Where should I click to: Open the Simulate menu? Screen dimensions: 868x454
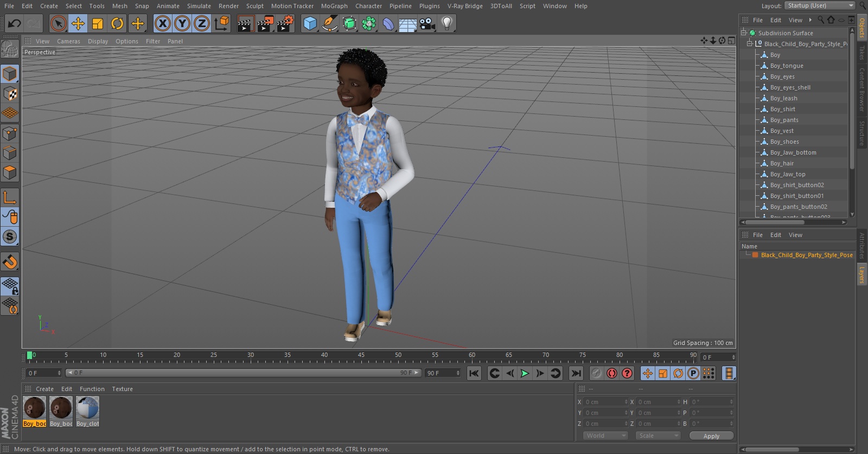pyautogui.click(x=199, y=6)
